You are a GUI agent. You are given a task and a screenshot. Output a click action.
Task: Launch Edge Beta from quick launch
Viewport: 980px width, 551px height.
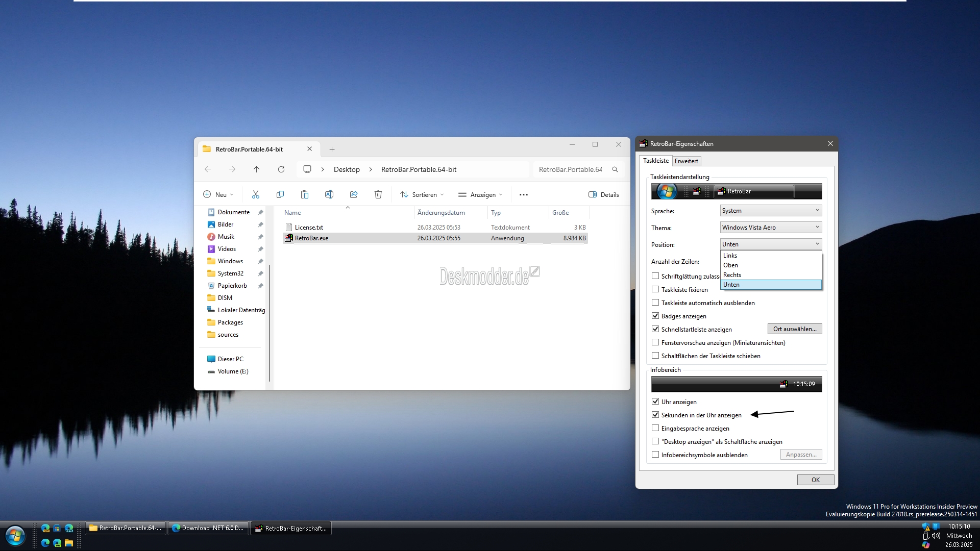[x=69, y=528]
